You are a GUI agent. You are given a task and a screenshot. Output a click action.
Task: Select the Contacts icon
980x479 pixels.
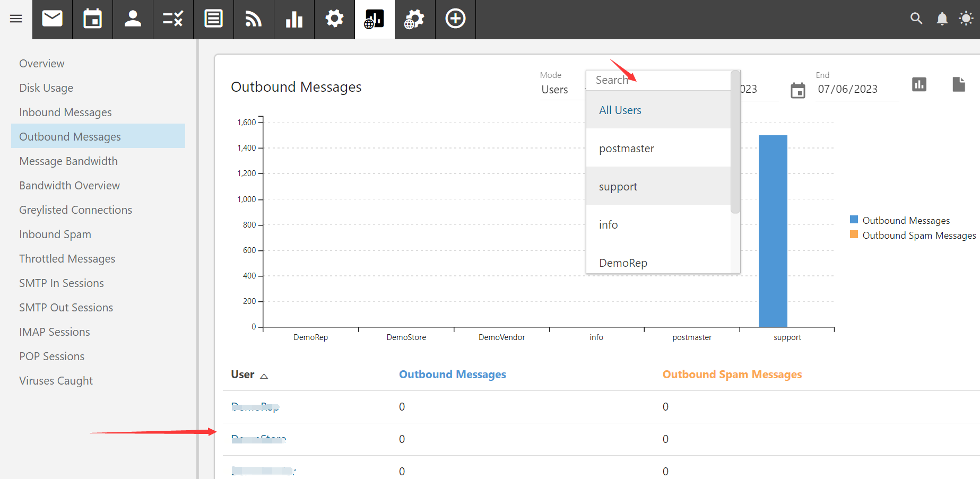click(x=133, y=19)
